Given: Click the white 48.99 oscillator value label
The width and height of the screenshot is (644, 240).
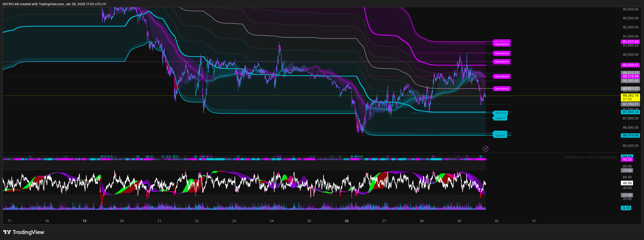Looking at the screenshot, I should pyautogui.click(x=627, y=183).
